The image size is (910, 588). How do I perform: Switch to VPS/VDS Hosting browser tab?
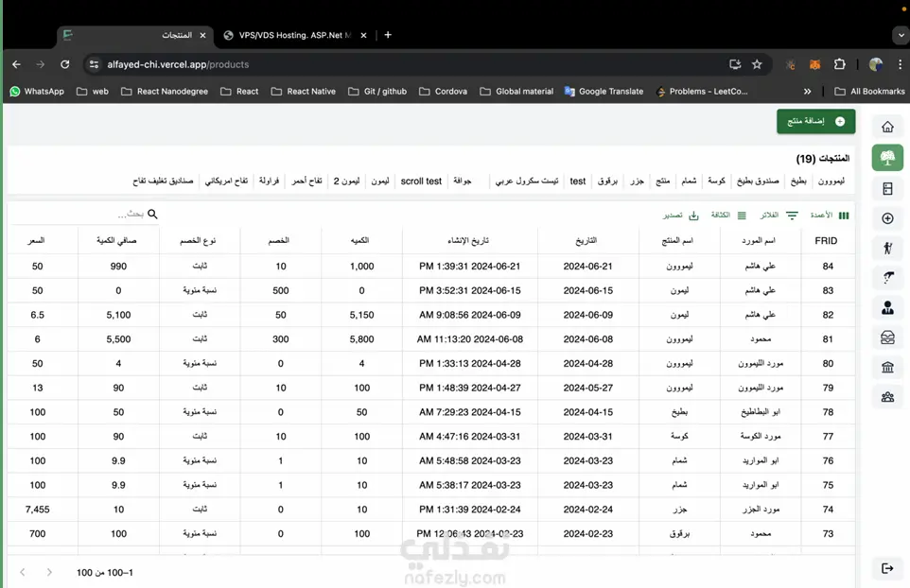point(294,35)
